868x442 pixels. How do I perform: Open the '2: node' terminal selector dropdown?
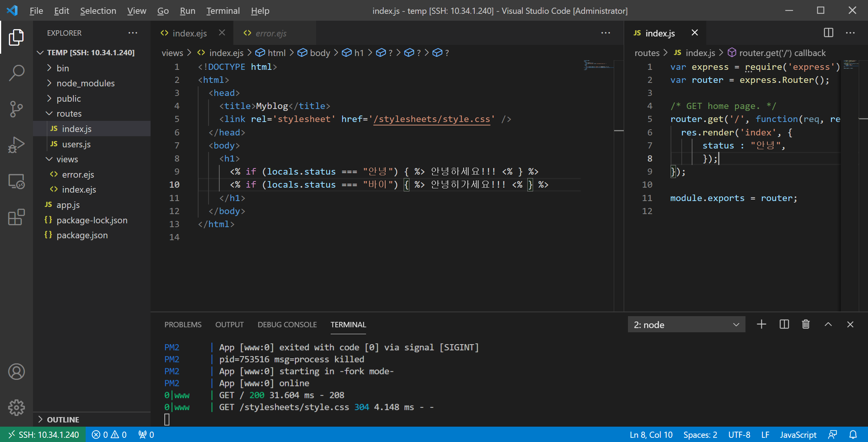tap(686, 325)
